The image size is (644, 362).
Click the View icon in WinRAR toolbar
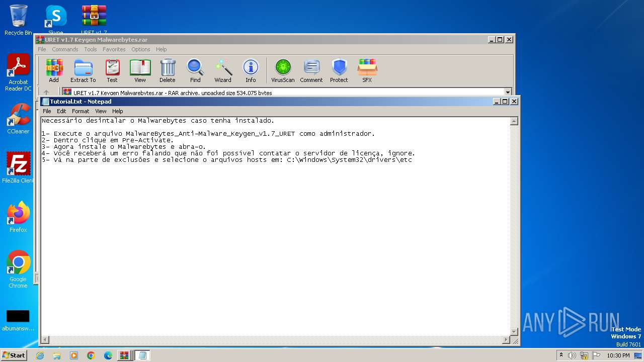[140, 71]
